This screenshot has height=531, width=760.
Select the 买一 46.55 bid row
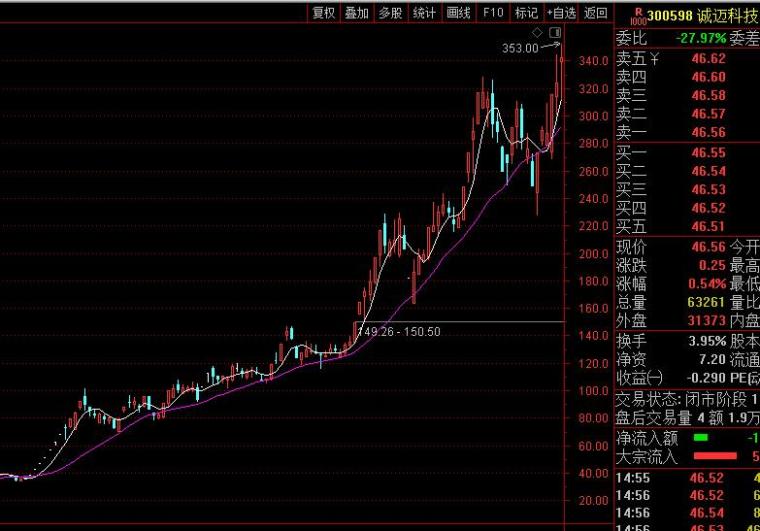point(687,153)
